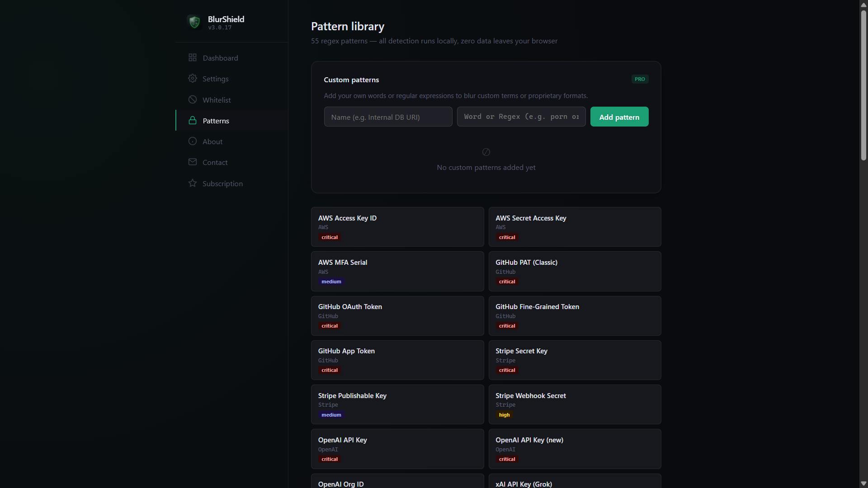Go to Settings in sidebar
Screen dimensions: 868x488
pos(232,79)
